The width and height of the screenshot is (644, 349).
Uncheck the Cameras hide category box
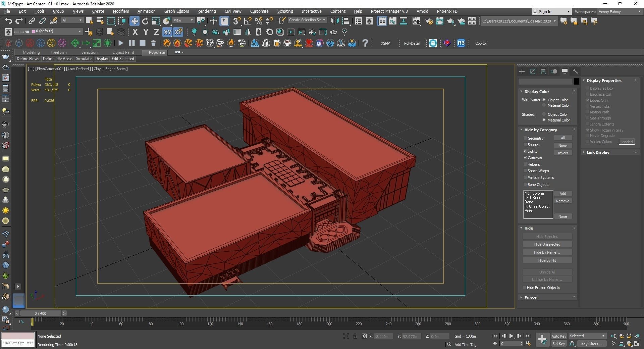point(525,158)
